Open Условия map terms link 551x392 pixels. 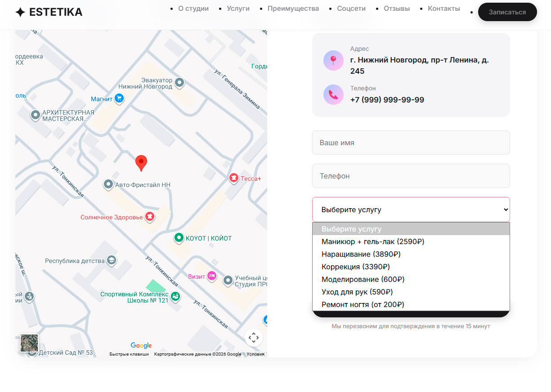(255, 354)
